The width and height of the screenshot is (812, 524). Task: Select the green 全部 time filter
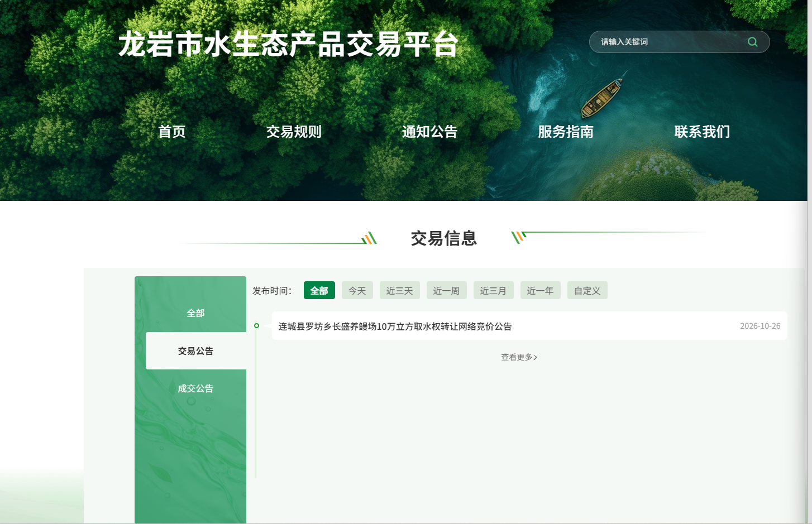[x=319, y=290]
